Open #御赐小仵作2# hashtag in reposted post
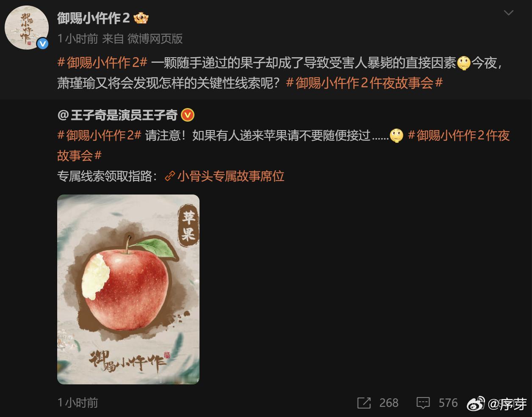Screen dimensions: 532x417 coord(99,135)
